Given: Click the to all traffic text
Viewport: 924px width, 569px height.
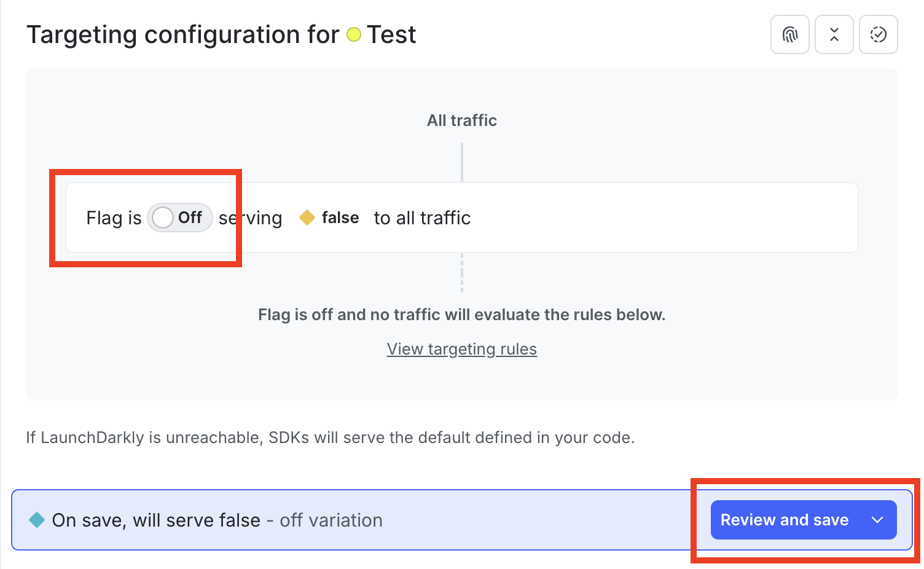Looking at the screenshot, I should click(x=421, y=218).
